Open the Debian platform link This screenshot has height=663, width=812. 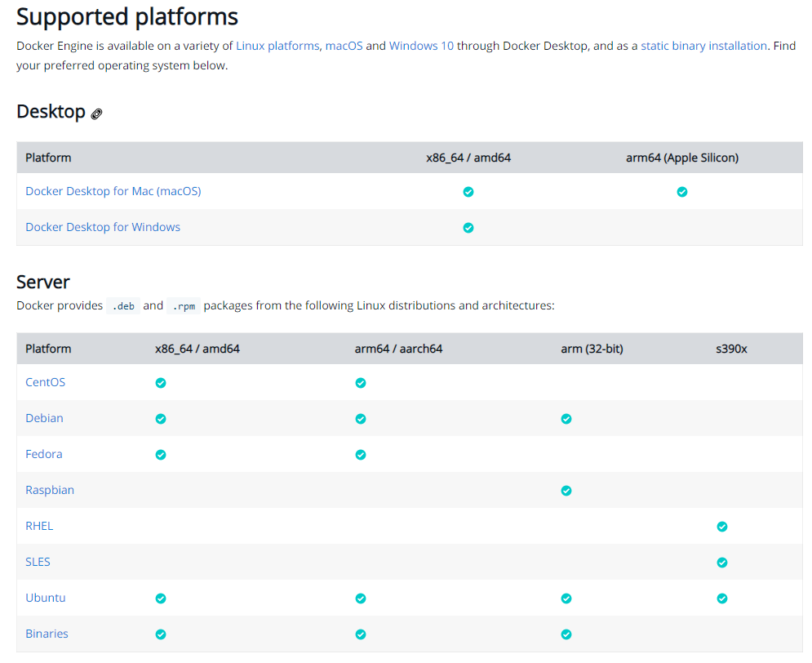click(45, 418)
